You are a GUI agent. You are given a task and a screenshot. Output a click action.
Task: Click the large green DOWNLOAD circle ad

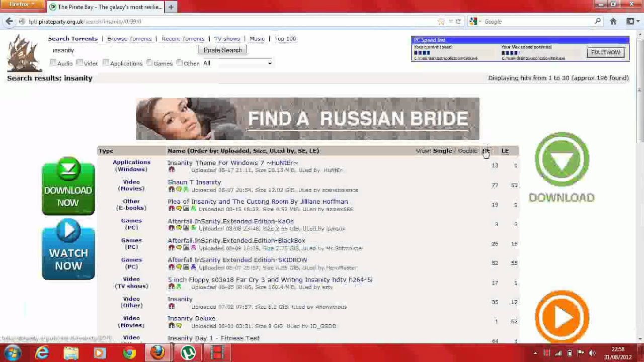[561, 167]
